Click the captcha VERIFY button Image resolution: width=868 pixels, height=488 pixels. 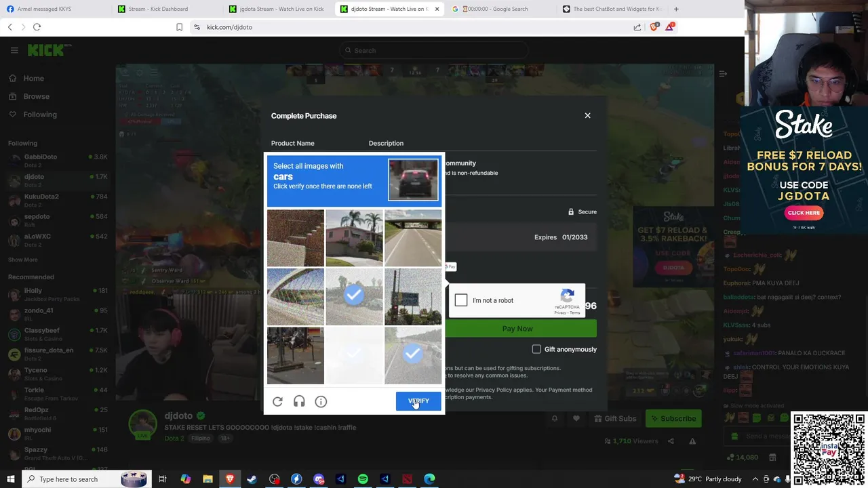(418, 401)
